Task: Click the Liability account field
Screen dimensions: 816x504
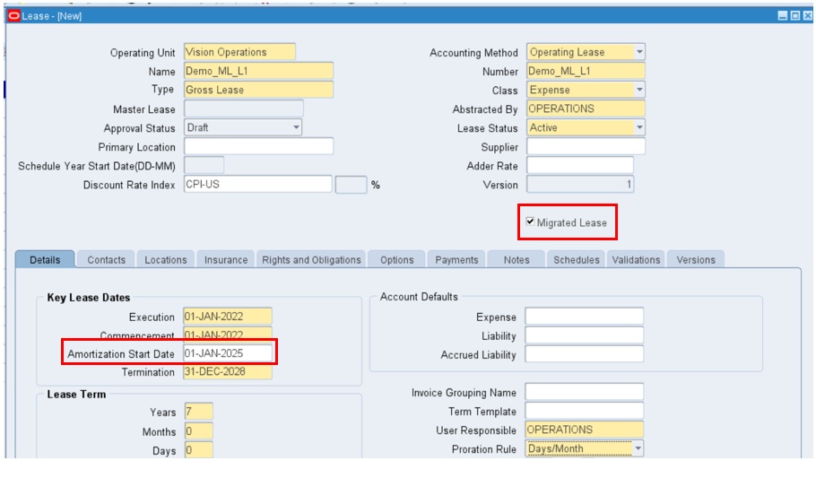Action: 585,335
